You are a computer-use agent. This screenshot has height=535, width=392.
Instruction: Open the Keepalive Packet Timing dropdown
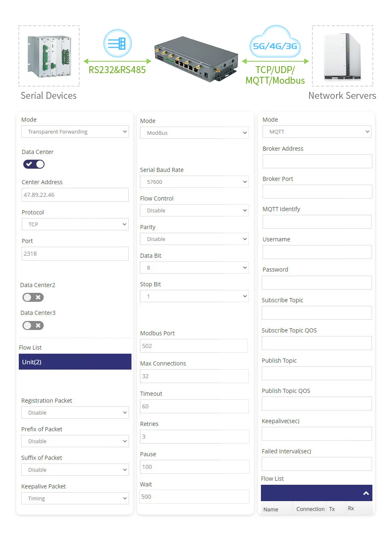click(x=75, y=498)
